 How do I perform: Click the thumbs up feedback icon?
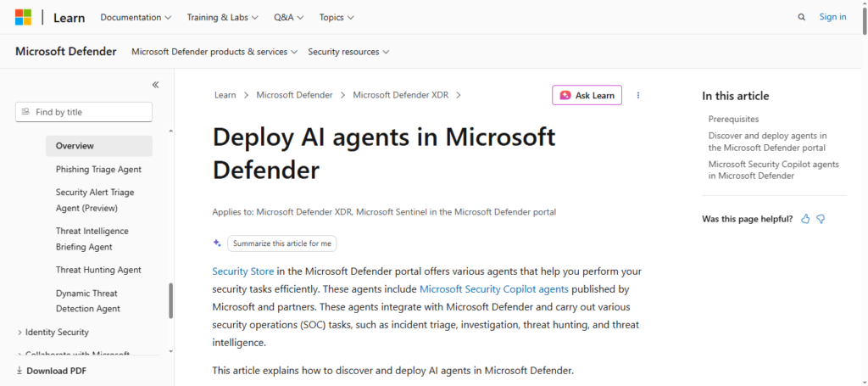point(805,219)
